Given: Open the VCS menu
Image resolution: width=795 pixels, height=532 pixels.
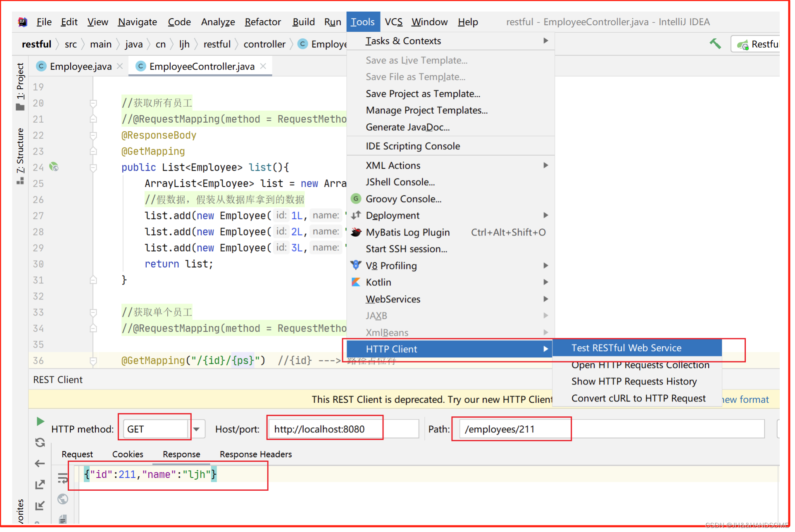Looking at the screenshot, I should click(393, 22).
